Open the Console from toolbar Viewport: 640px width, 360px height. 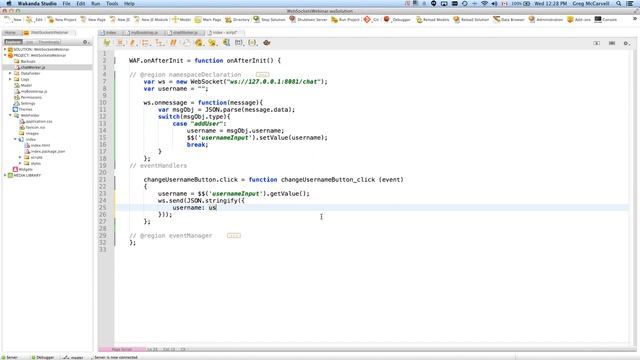point(606,20)
